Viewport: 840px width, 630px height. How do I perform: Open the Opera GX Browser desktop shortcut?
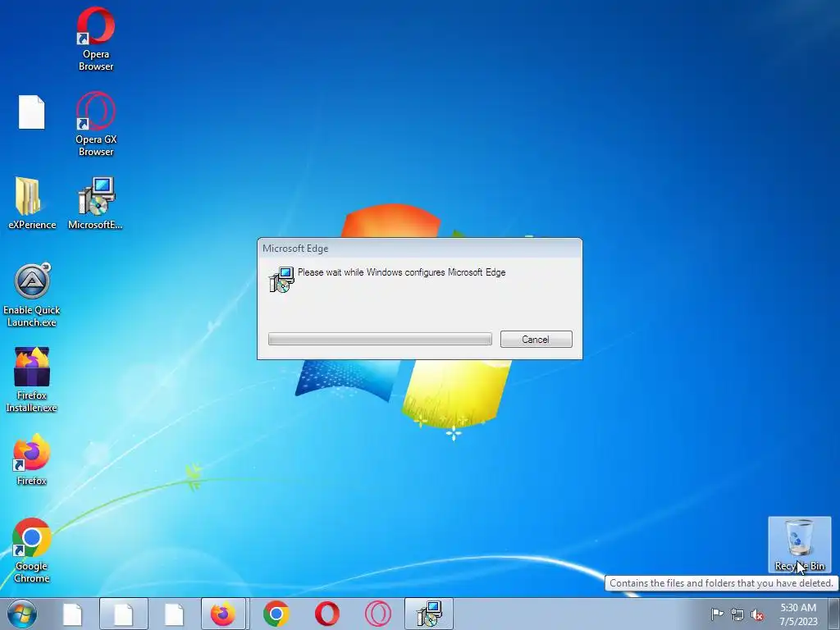point(96,124)
